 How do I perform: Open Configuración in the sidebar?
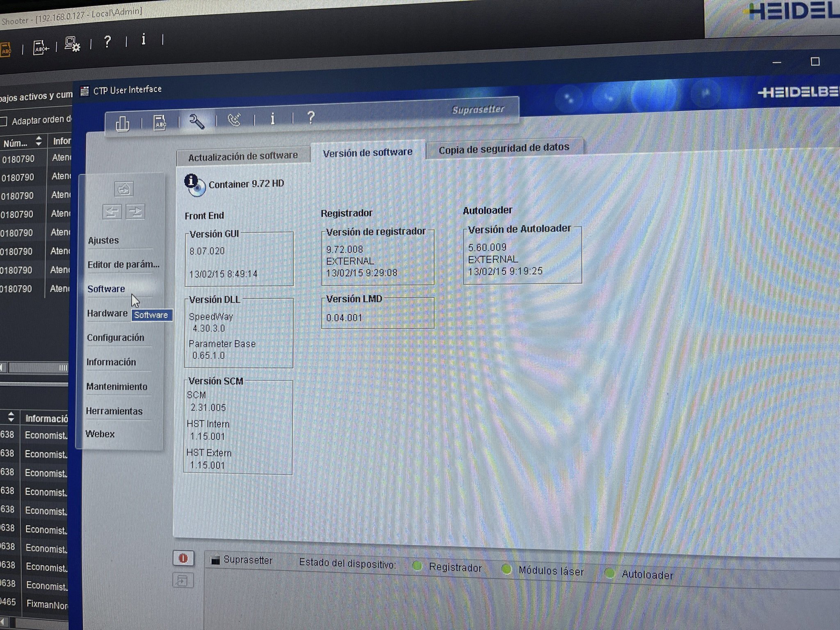[x=115, y=338]
